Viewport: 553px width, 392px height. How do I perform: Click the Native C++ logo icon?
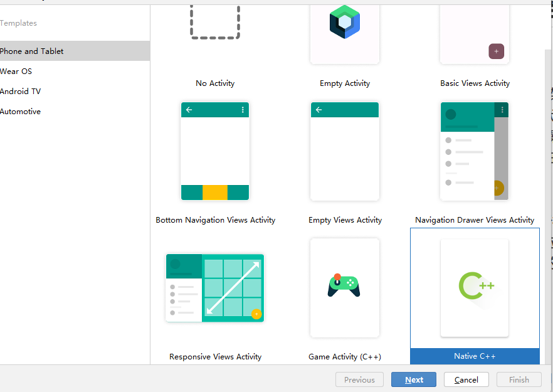tap(476, 286)
